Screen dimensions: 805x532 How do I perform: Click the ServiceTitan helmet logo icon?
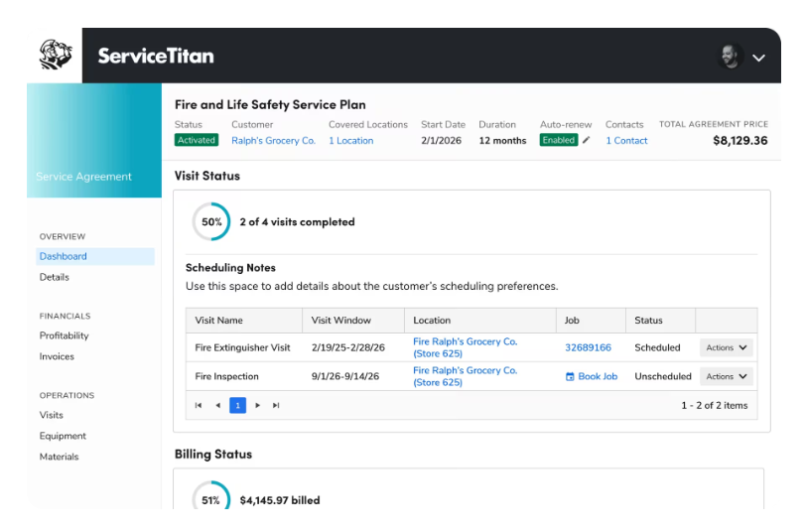coord(56,55)
